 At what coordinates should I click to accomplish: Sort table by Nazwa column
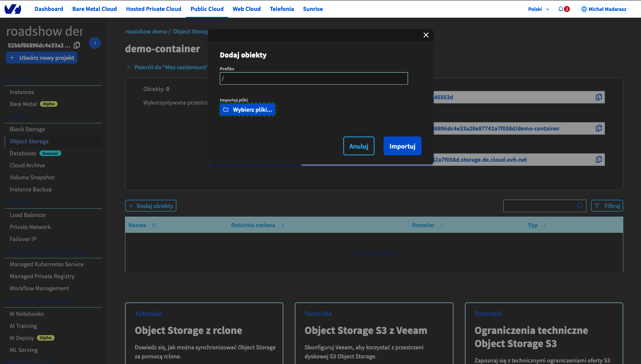click(142, 225)
